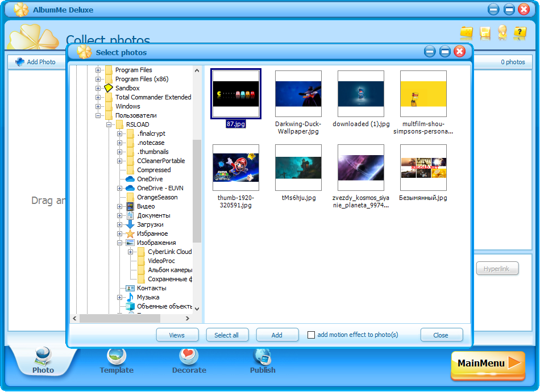The image size is (540, 392).
Task: Expand the Музыка tree node
Action: [119, 297]
